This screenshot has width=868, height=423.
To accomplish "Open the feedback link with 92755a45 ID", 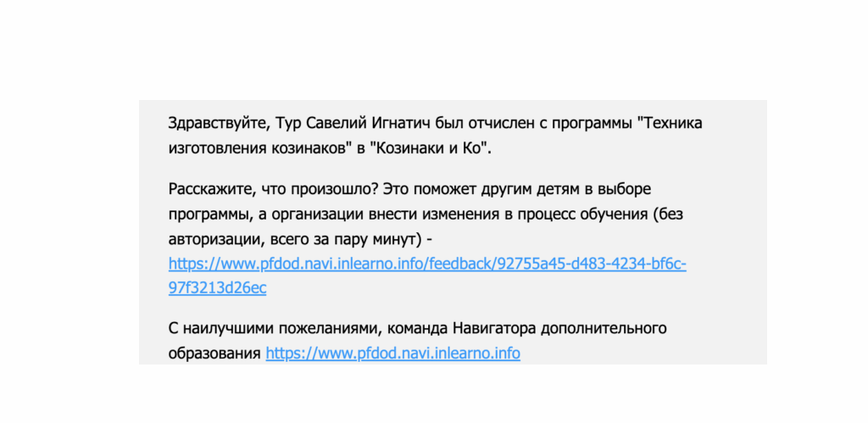I will tap(427, 264).
